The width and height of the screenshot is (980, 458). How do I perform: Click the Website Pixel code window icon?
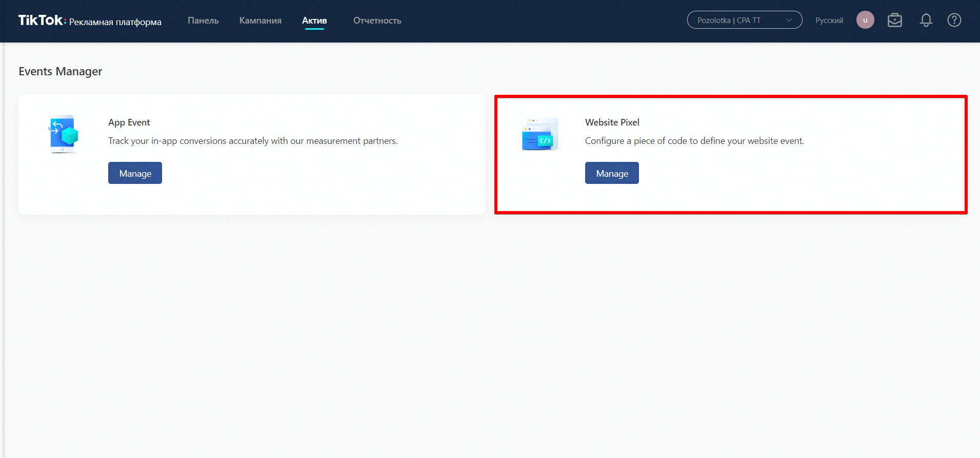pyautogui.click(x=539, y=134)
